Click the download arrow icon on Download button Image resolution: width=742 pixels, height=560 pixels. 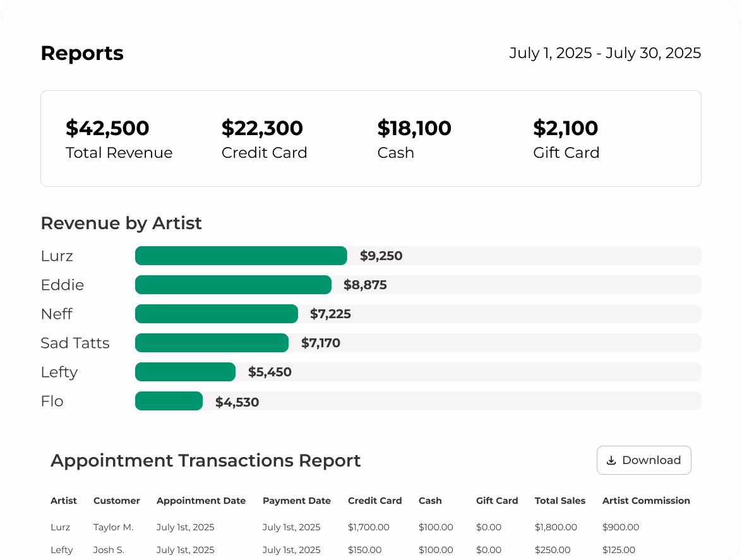point(611,460)
